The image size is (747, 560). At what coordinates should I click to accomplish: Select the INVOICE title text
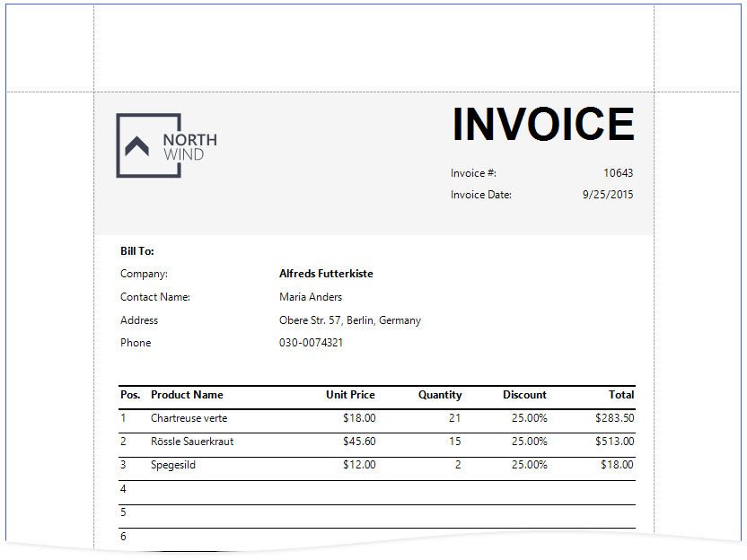(x=543, y=124)
